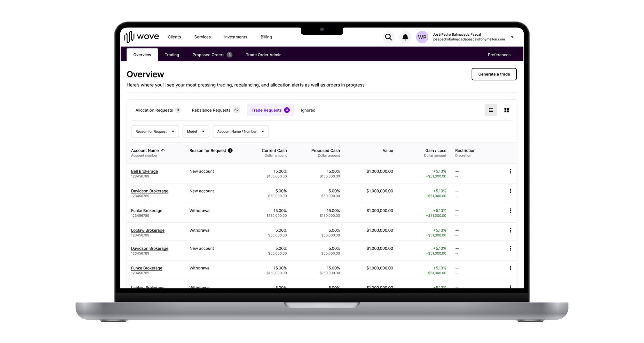The image size is (644, 343).
Task: Click the Current Cash column header
Action: coord(274,150)
